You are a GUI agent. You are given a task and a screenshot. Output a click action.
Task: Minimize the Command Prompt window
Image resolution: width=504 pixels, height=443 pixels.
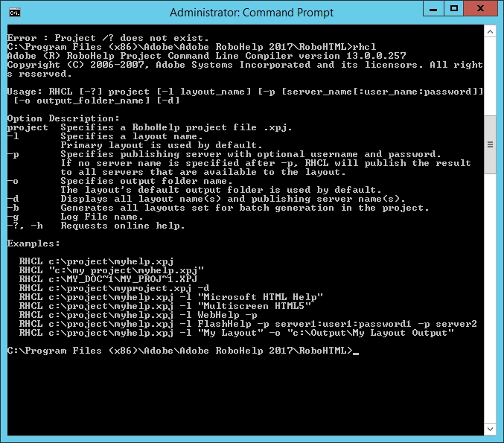tap(433, 9)
